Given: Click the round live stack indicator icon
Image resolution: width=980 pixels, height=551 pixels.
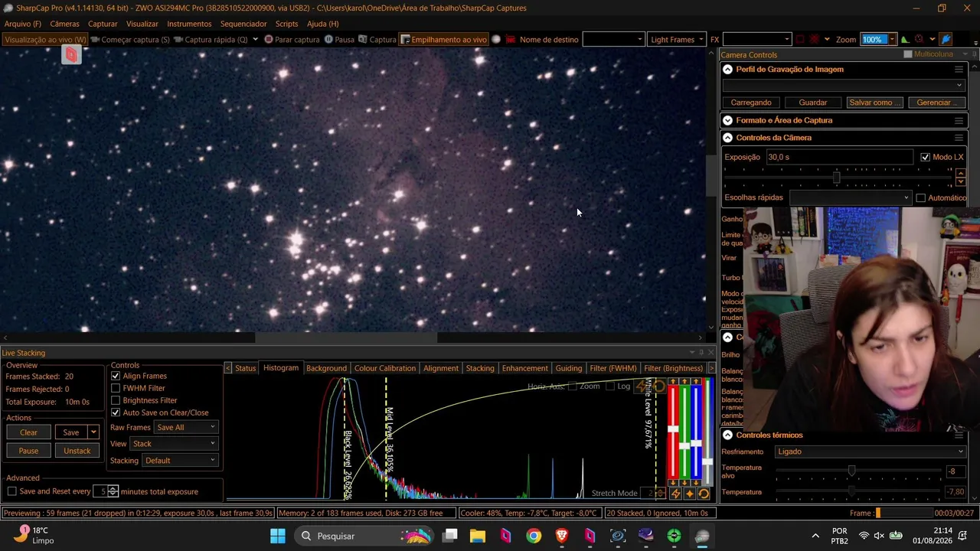Looking at the screenshot, I should (x=495, y=39).
